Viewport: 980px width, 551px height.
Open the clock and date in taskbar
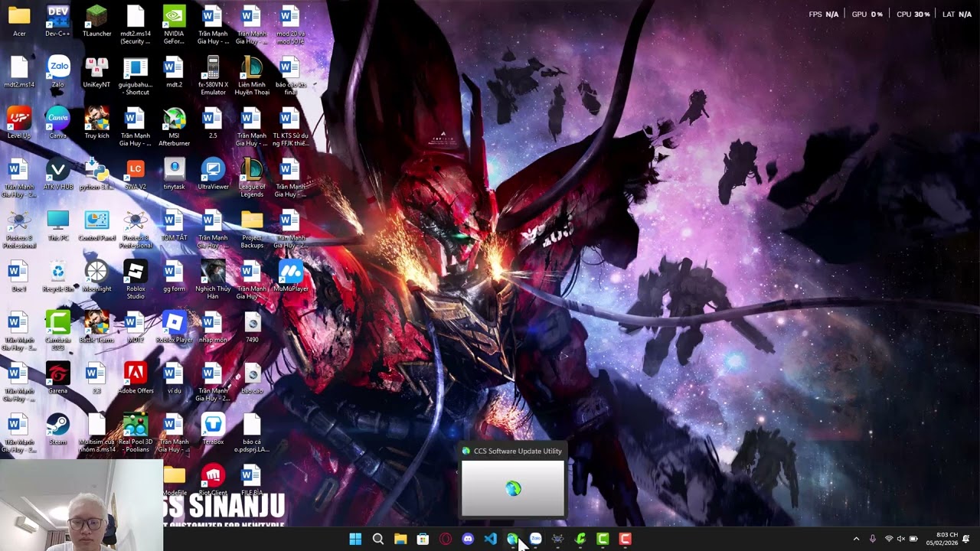coord(941,539)
